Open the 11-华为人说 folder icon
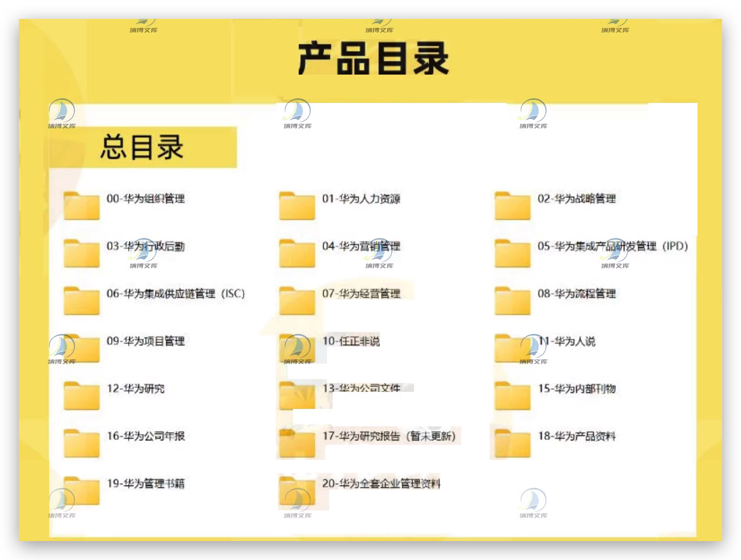This screenshot has width=741, height=560. pyautogui.click(x=512, y=348)
